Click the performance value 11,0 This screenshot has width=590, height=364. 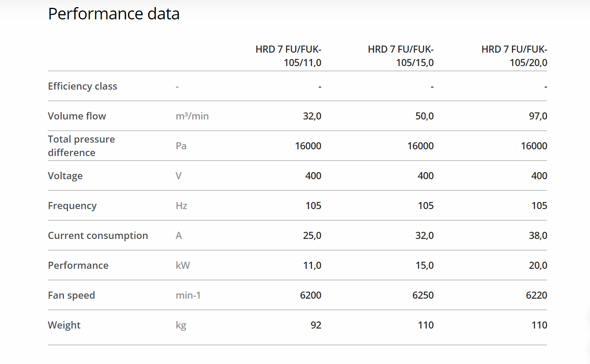tap(312, 265)
